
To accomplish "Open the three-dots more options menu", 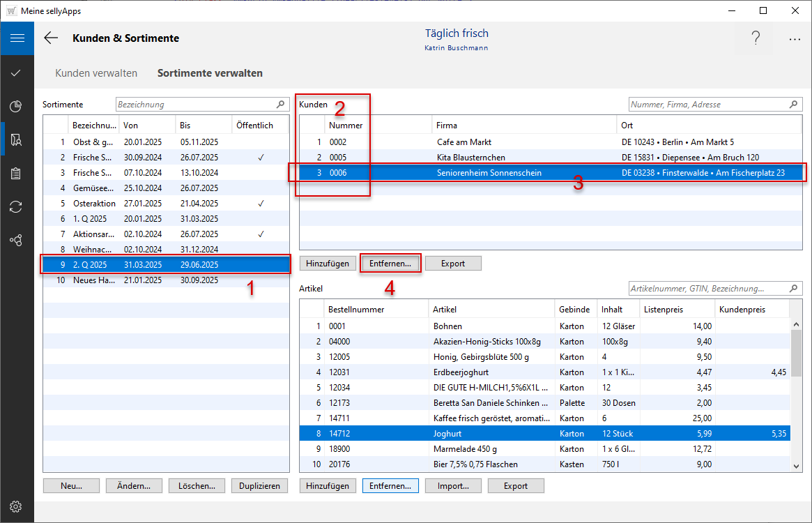I will click(795, 39).
